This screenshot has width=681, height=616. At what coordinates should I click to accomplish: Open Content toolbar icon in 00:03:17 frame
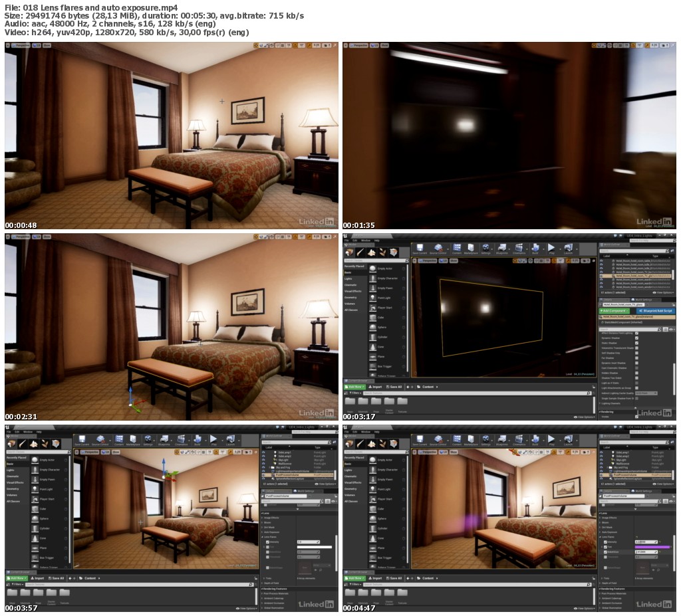457,249
